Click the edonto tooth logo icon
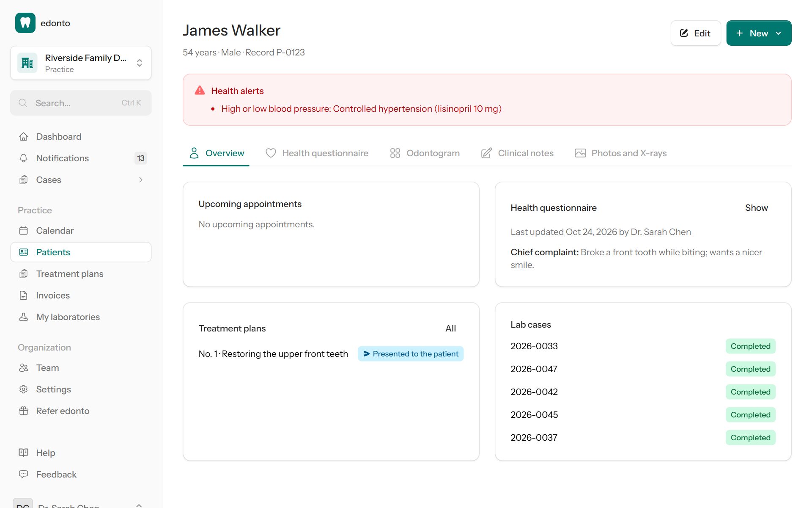The height and width of the screenshot is (508, 812). click(x=25, y=23)
